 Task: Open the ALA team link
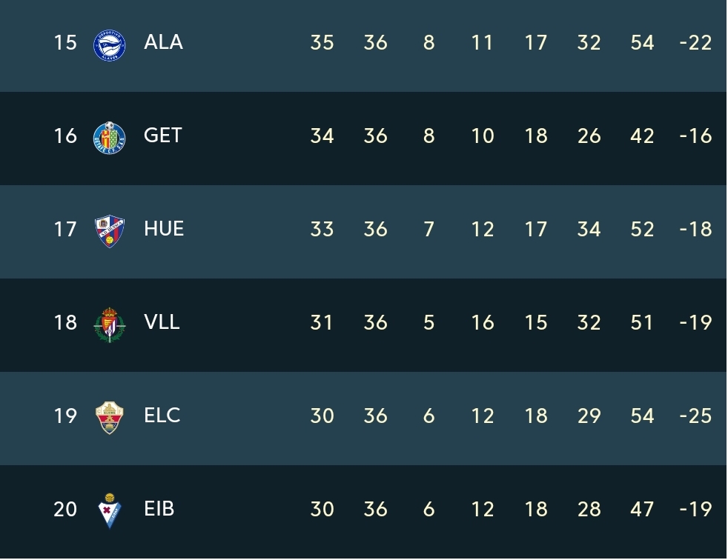(x=163, y=42)
